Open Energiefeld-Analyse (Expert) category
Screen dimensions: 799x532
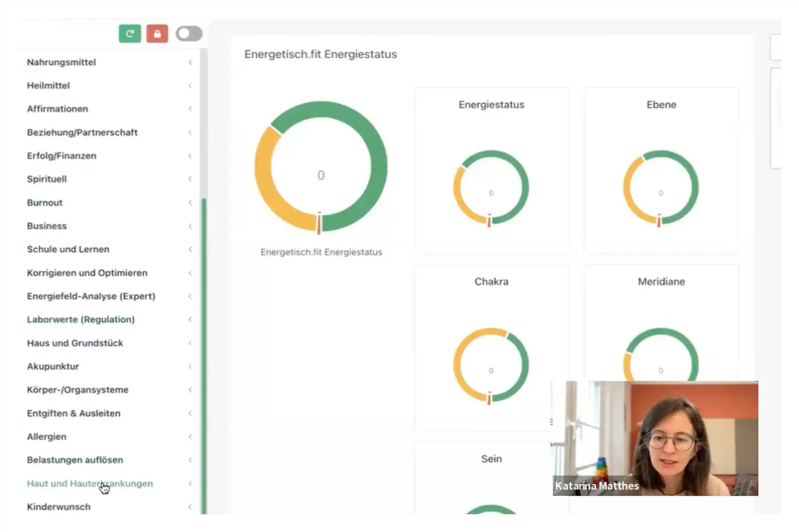pyautogui.click(x=91, y=296)
